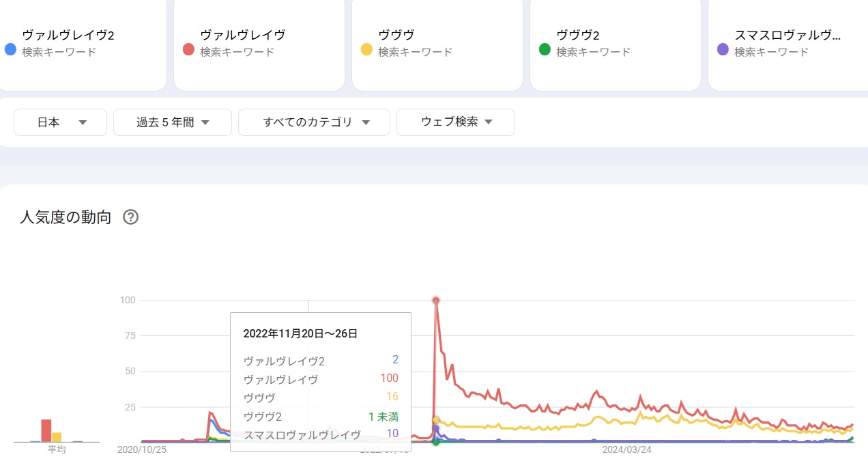Click the green dot for ヴヴヴ2
The image size is (868, 459).
[x=545, y=49]
